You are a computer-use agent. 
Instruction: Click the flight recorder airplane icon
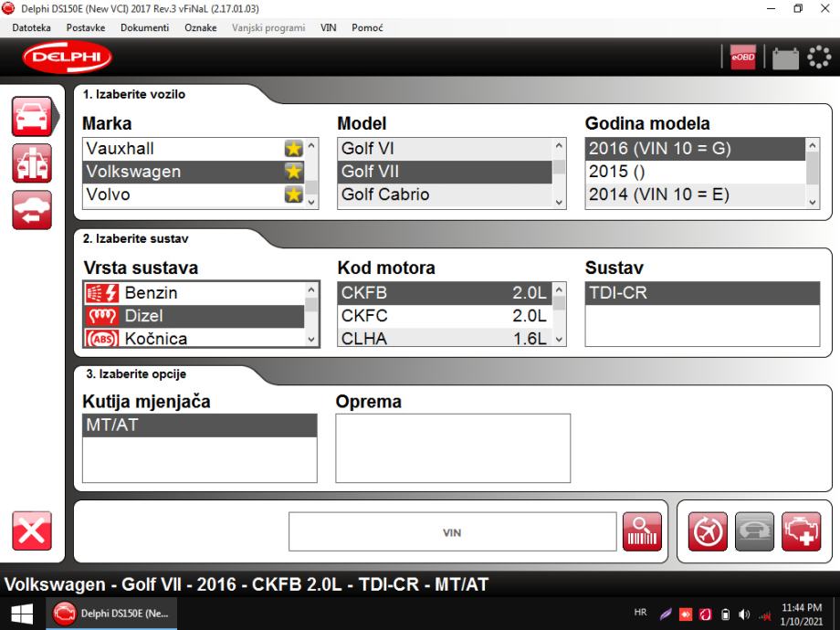[708, 532]
